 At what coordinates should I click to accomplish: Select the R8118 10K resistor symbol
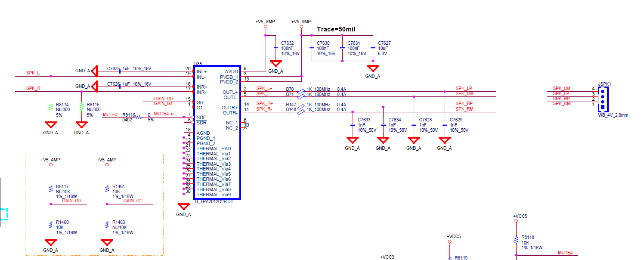coord(516,240)
